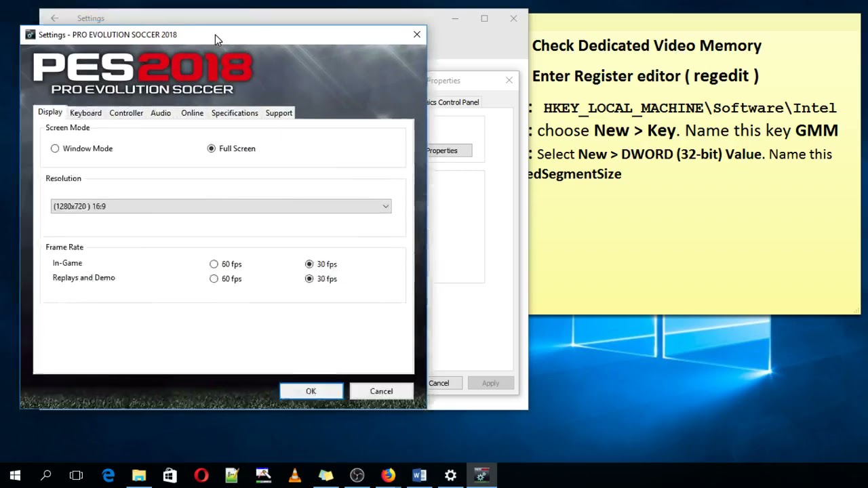Open Opera browser from the taskbar
The height and width of the screenshot is (488, 868).
click(201, 474)
